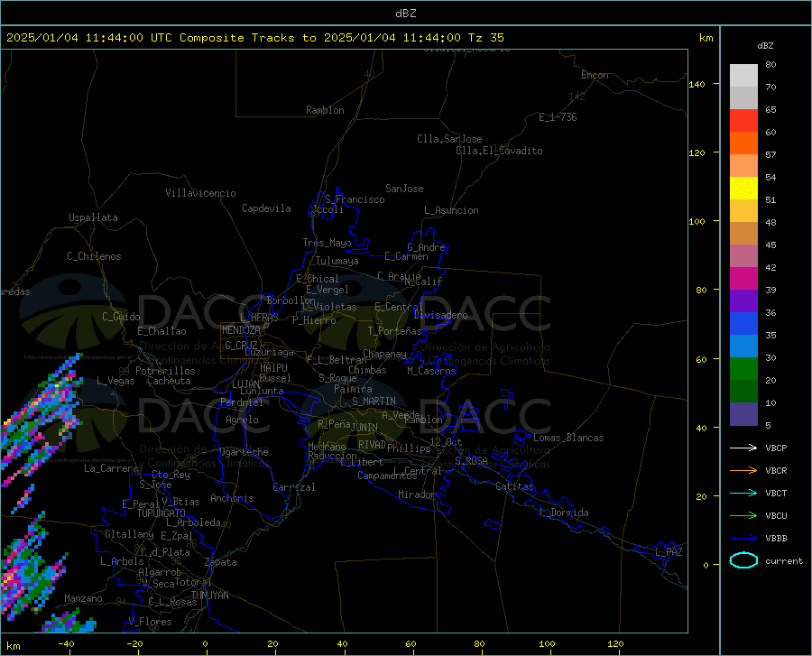Click the Encon map label
This screenshot has height=656, width=812.
coord(595,75)
